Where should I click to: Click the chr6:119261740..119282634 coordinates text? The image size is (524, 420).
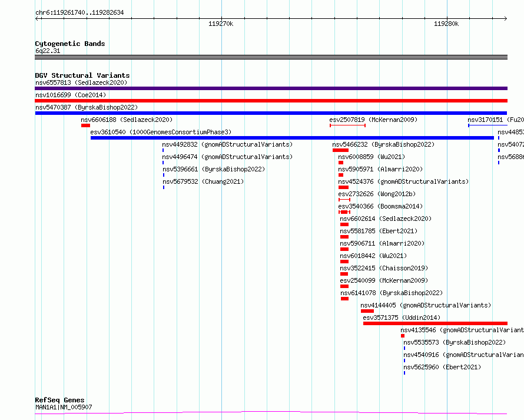[x=79, y=13]
